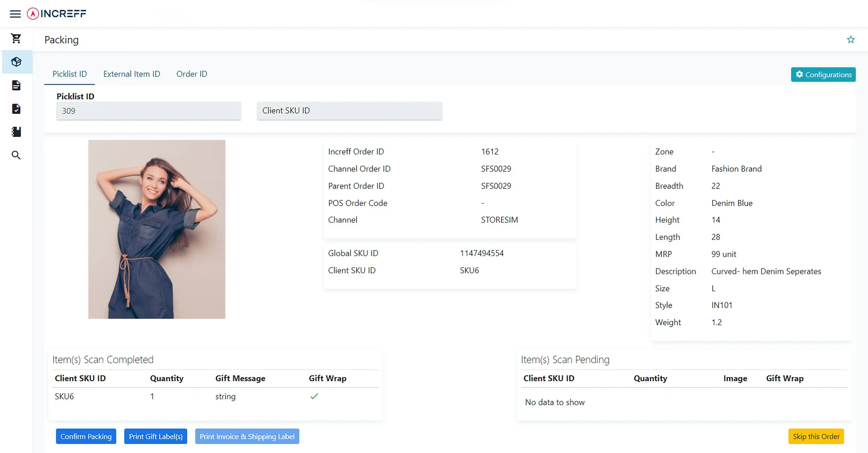Viewport: 868px width, 453px height.
Task: Open the document sidebar icon
Action: click(16, 85)
